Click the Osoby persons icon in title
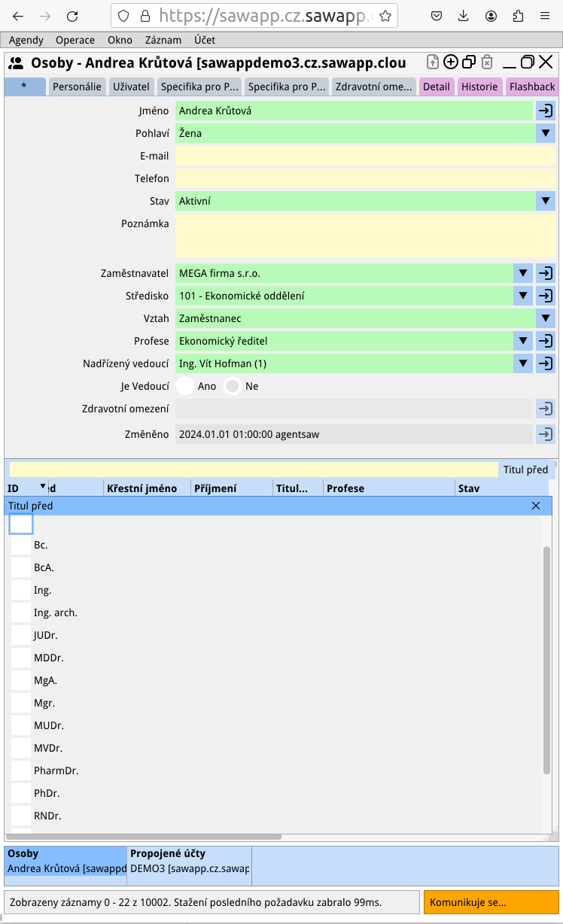This screenshot has height=924, width=563. (16, 63)
